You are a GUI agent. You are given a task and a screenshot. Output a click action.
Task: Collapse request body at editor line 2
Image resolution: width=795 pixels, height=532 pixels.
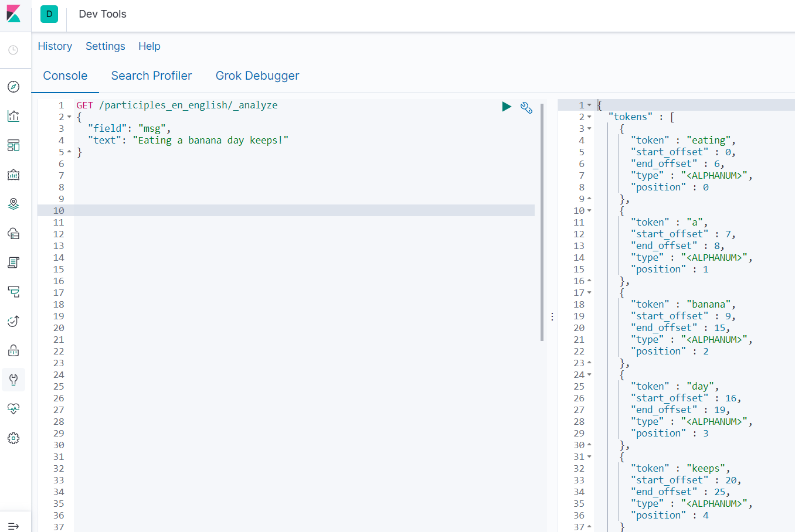click(x=69, y=117)
